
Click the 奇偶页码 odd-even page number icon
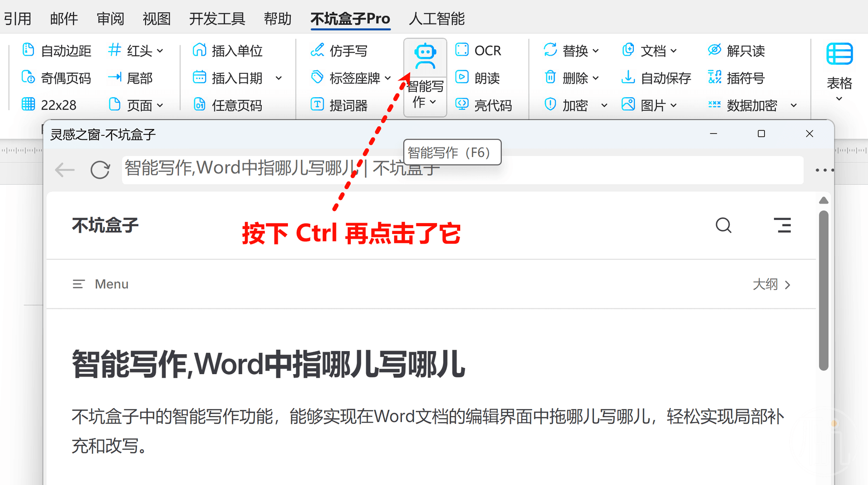(28, 77)
